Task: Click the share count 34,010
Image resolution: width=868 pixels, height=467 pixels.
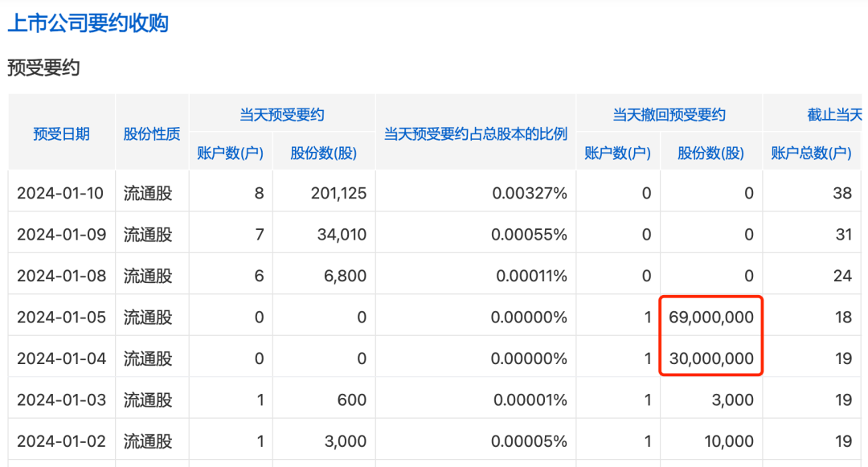Action: [x=342, y=235]
